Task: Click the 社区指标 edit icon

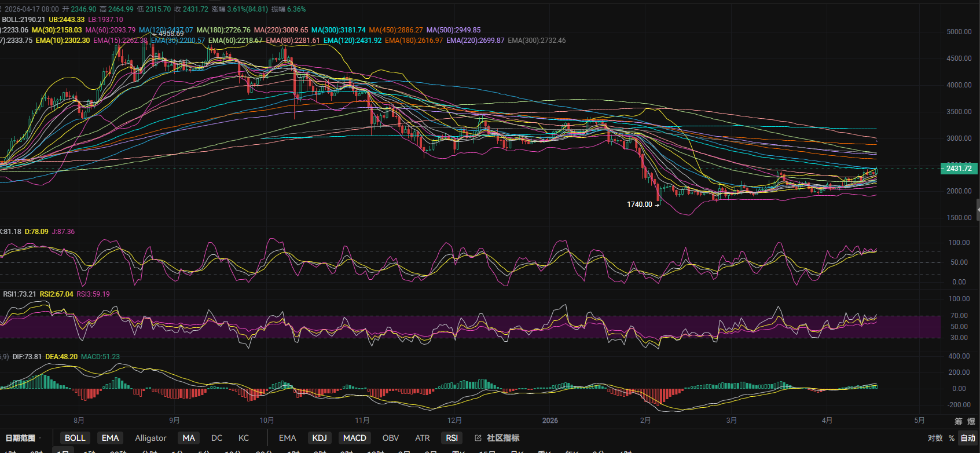Action: pyautogui.click(x=478, y=438)
